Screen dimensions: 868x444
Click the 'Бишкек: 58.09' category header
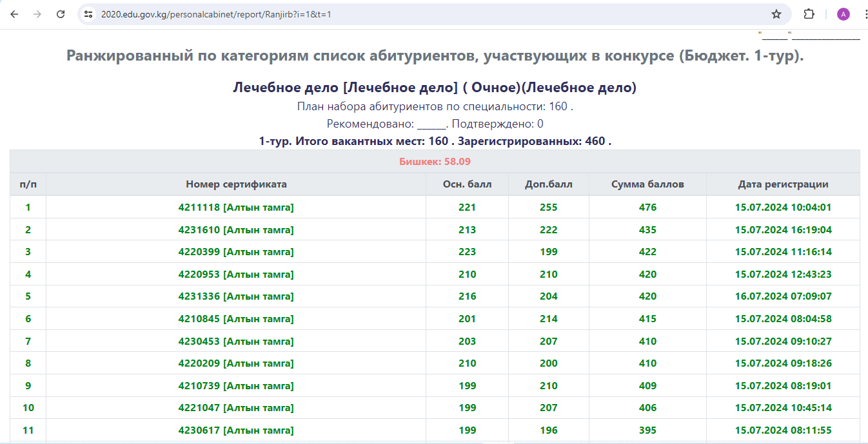(x=435, y=162)
